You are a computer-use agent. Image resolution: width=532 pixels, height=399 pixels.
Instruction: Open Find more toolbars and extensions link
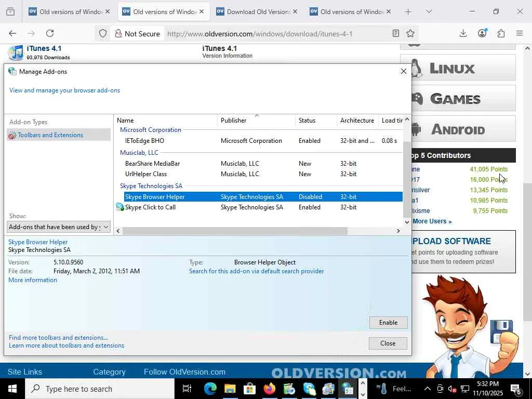58,338
